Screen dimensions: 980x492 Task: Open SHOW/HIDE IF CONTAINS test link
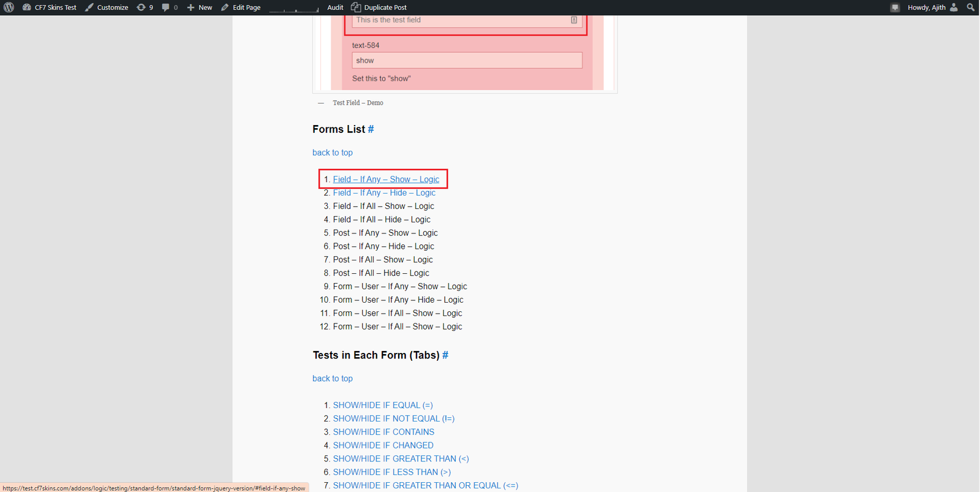(x=383, y=432)
